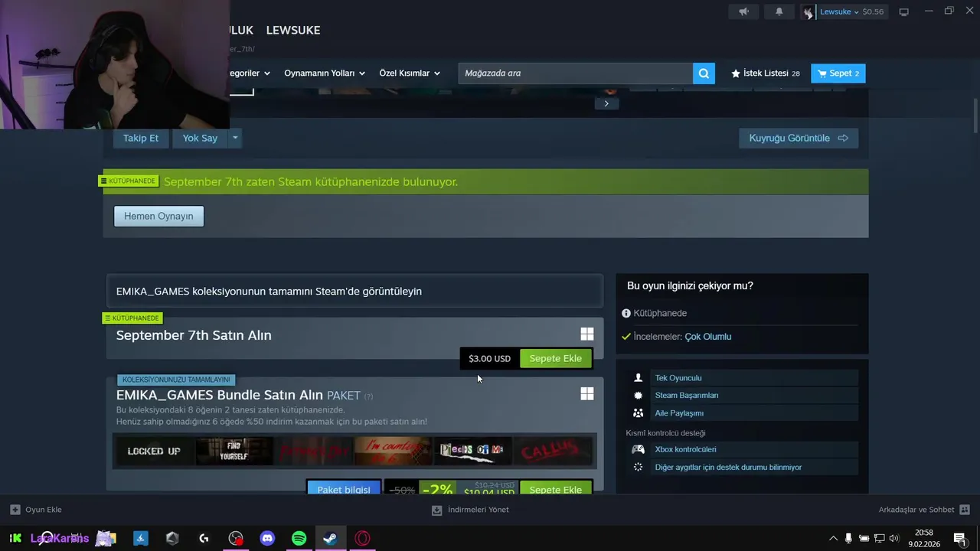Open Spotify from the taskbar
This screenshot has height=551, width=980.
[x=299, y=538]
